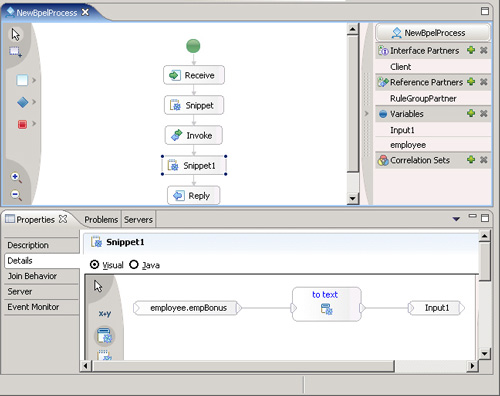Click the properties pane scroll down arrow
The width and height of the screenshot is (500, 396).
point(484,353)
